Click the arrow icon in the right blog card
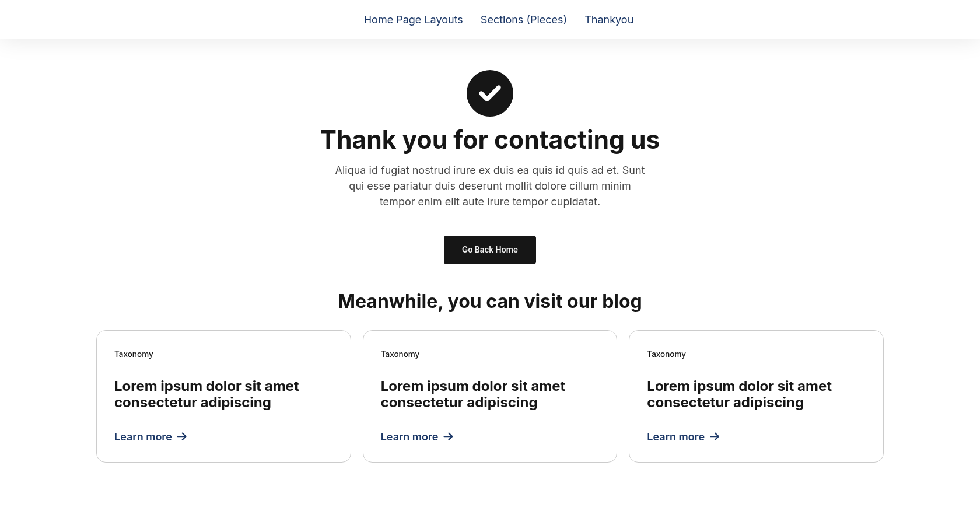980x511 pixels. pyautogui.click(x=715, y=436)
